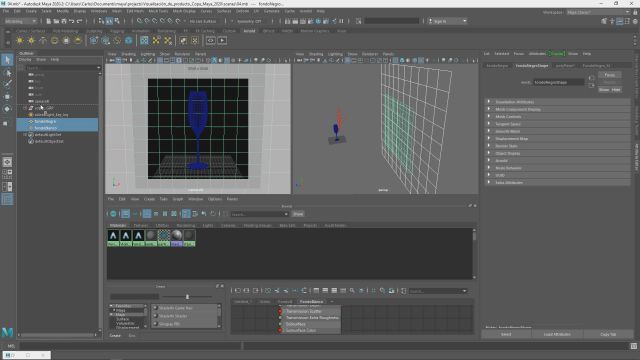The height and width of the screenshot is (360, 640).
Task: Click the Hide button in the Attribute Editor
Action: coord(616,89)
